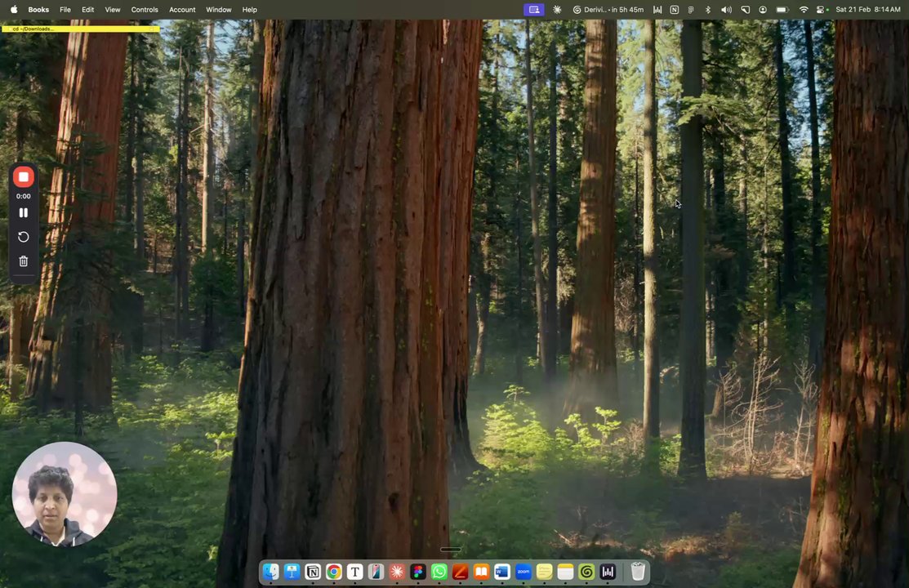The image size is (909, 588).
Task: Open the 'T' text editor app in the Dock
Action: (x=354, y=572)
